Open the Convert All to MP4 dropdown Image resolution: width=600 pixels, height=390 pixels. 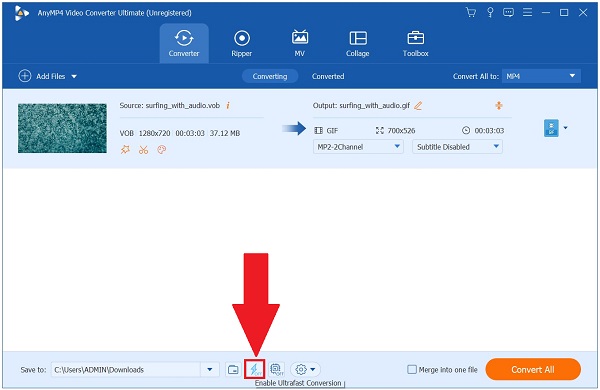coord(541,76)
